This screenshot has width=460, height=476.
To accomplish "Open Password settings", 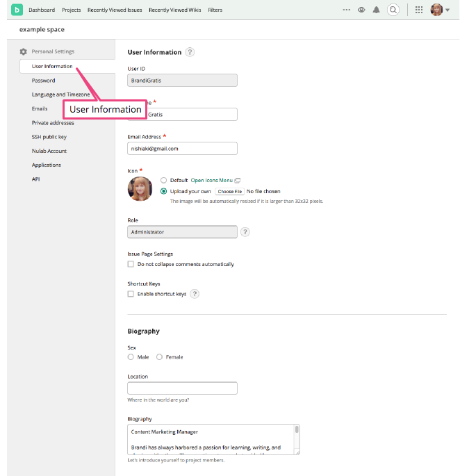I will 43,81.
